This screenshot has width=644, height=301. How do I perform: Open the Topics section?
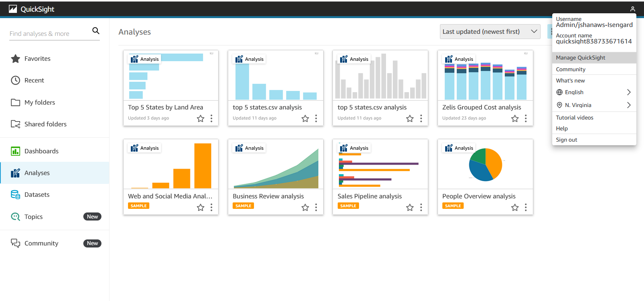55,216
